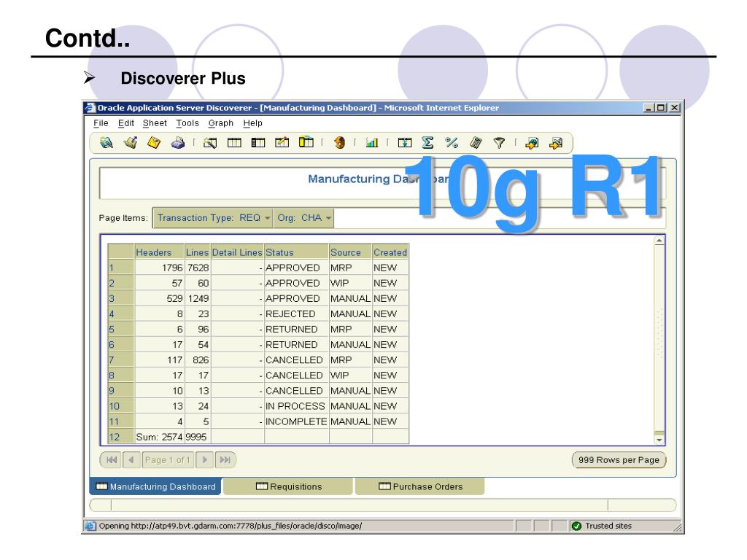Click the Print toolbar icon
The width and height of the screenshot is (747, 560).
pos(178,142)
